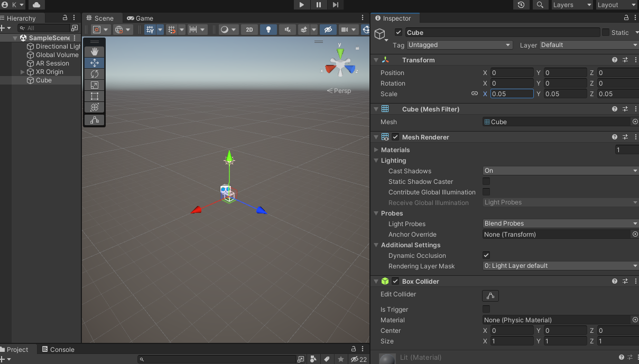Toggle scene audio mute button
Image resolution: width=639 pixels, height=364 pixels.
[x=288, y=30]
